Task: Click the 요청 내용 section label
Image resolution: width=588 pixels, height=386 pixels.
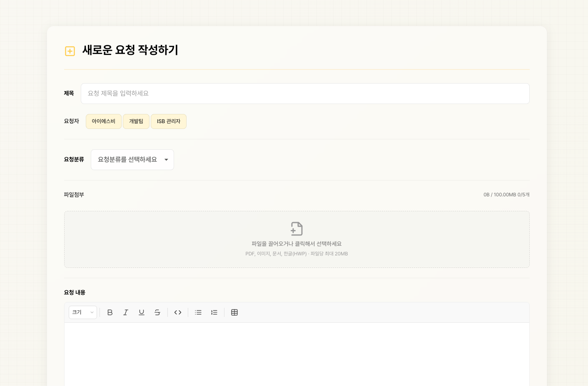Action: [75, 292]
